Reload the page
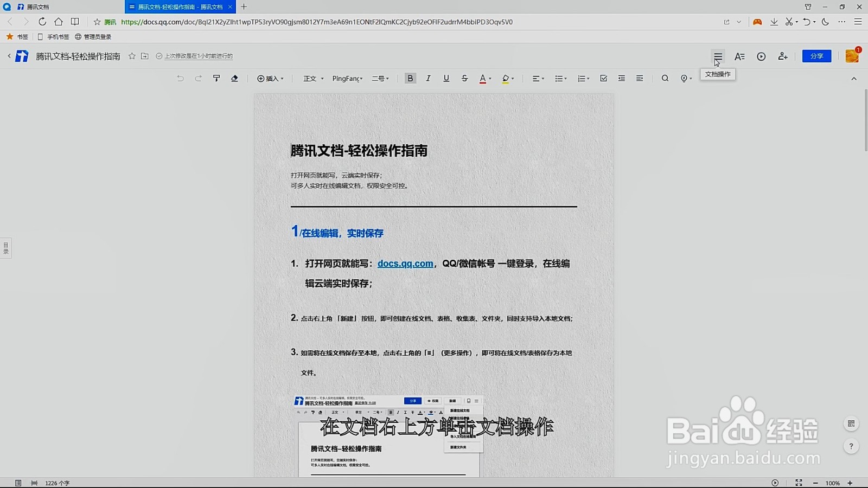Image resolution: width=868 pixels, height=488 pixels. 42,22
